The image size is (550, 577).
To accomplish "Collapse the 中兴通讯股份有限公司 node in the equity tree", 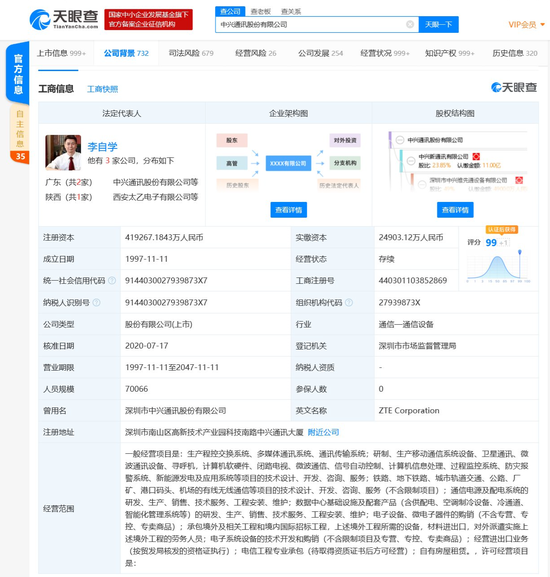I will click(400, 140).
